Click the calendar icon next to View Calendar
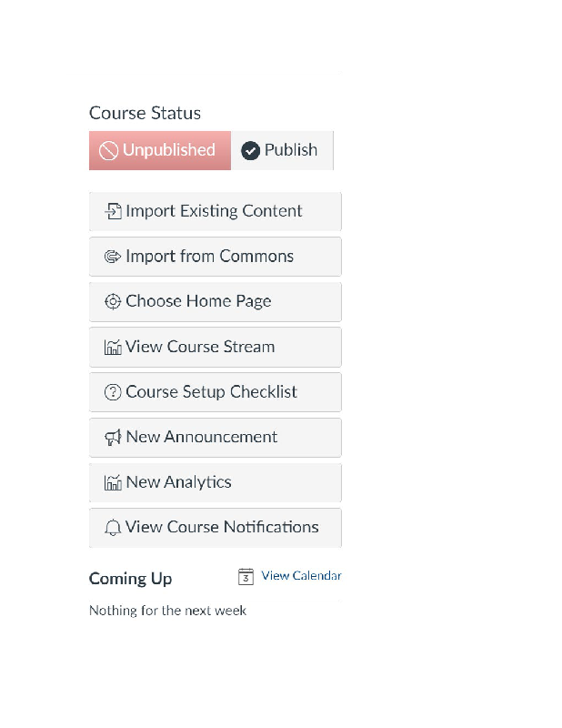This screenshot has height=728, width=562. 246,577
